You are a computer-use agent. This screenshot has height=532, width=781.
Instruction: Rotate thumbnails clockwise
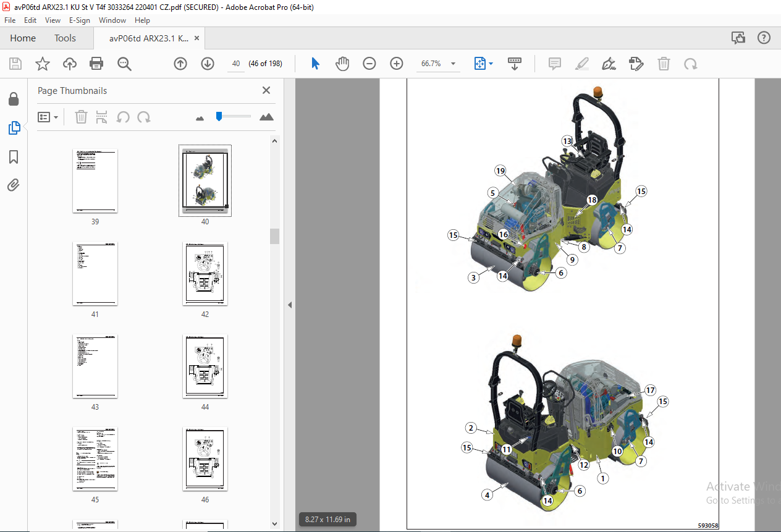click(x=144, y=117)
